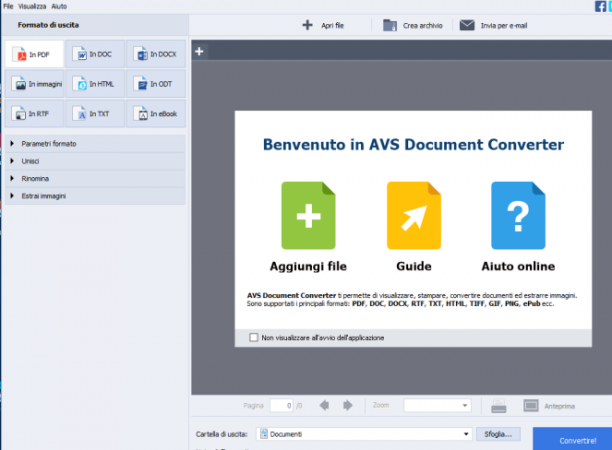This screenshot has width=612, height=450.
Task: Expand the Rinomina section
Action: [95, 179]
